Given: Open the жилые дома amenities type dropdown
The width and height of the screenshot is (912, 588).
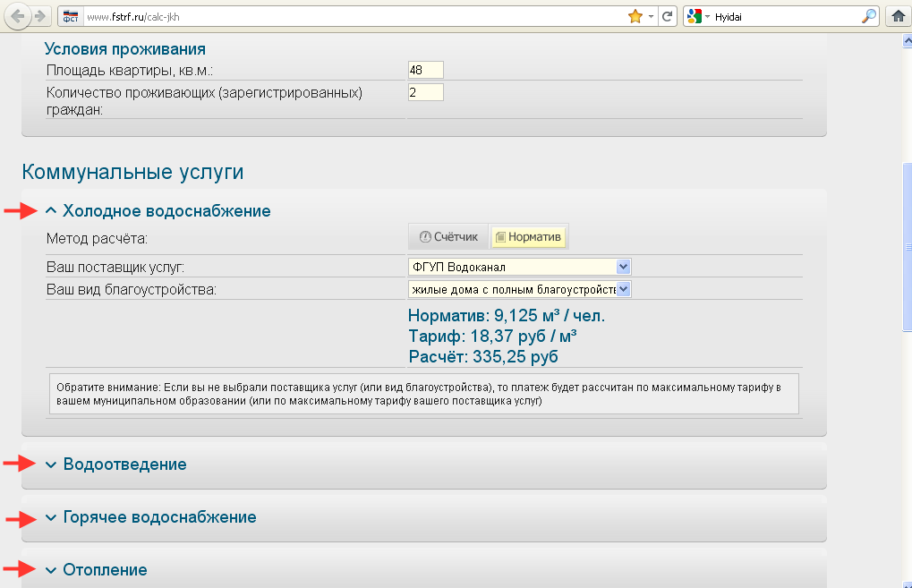Looking at the screenshot, I should click(x=519, y=289).
